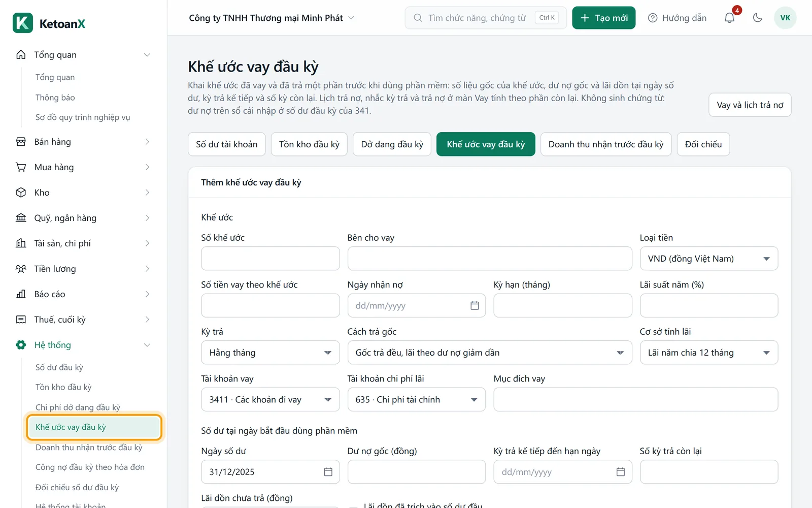Image resolution: width=812 pixels, height=508 pixels.
Task: Click the Mua hàng cart icon
Action: coord(21,167)
